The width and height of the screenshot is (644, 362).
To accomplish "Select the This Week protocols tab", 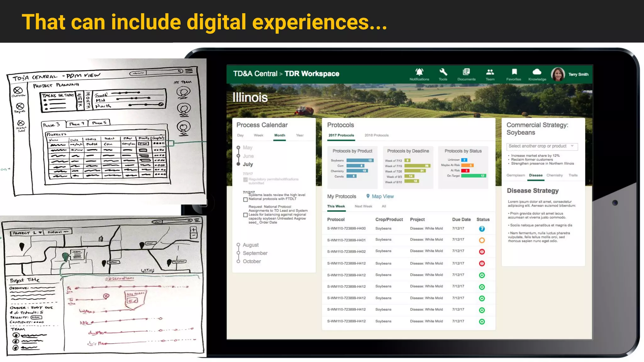I will click(336, 206).
